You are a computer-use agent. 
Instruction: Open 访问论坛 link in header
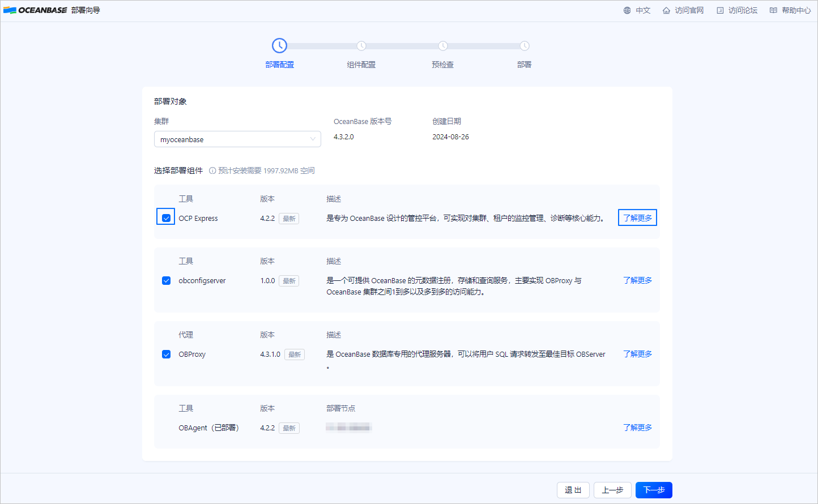pos(743,10)
